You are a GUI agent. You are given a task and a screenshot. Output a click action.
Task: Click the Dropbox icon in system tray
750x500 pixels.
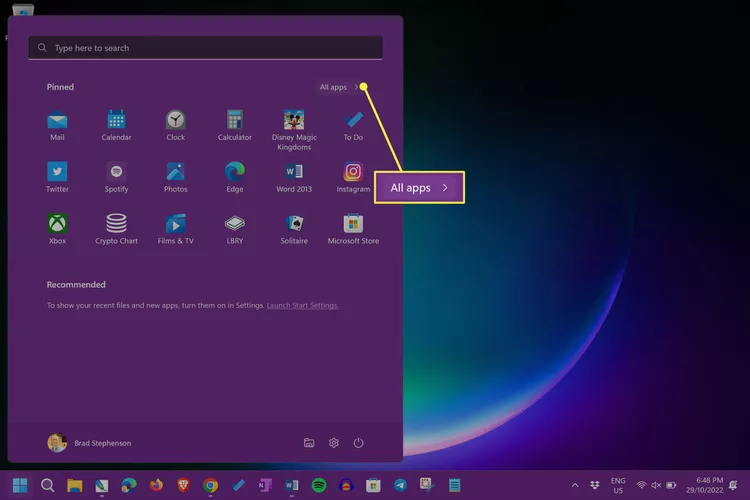595,485
